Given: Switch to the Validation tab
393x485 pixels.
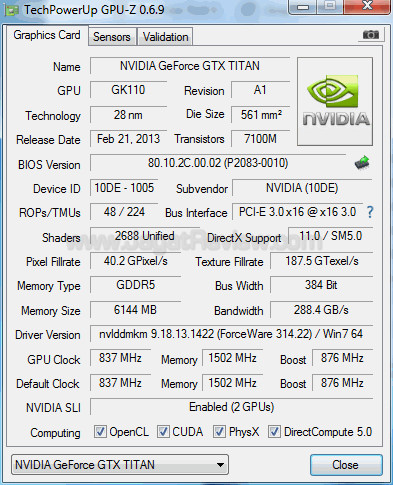Looking at the screenshot, I should click(165, 37).
